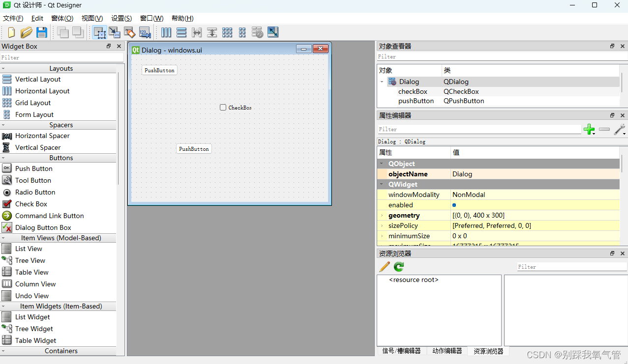
Task: Float the Widget Box panel
Action: (109, 46)
